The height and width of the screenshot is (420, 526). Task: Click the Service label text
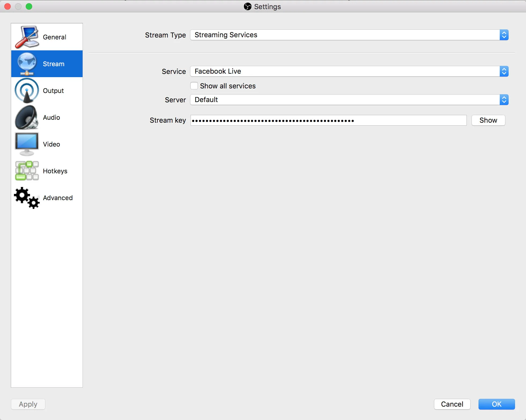pos(174,72)
